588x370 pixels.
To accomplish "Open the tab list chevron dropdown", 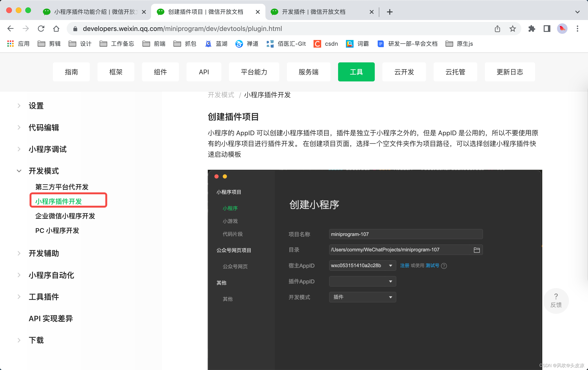I will (x=577, y=12).
